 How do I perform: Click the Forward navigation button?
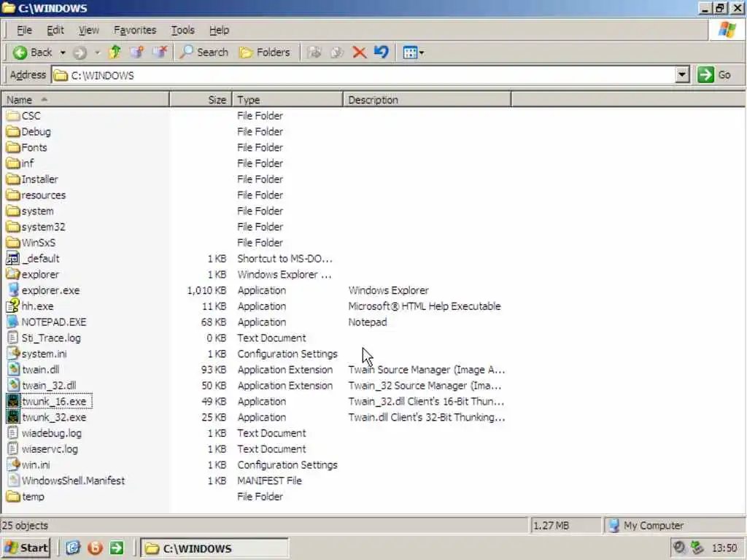[80, 52]
